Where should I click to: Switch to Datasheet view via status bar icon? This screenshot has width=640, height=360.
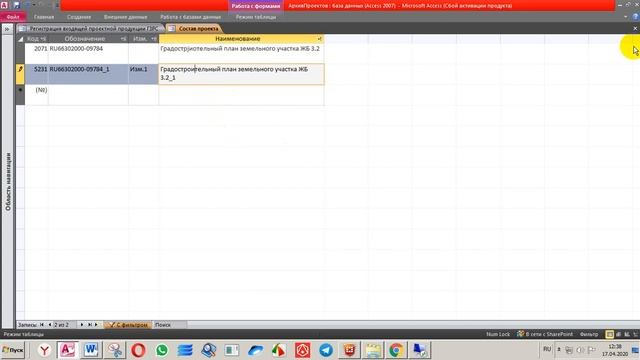(x=609, y=334)
